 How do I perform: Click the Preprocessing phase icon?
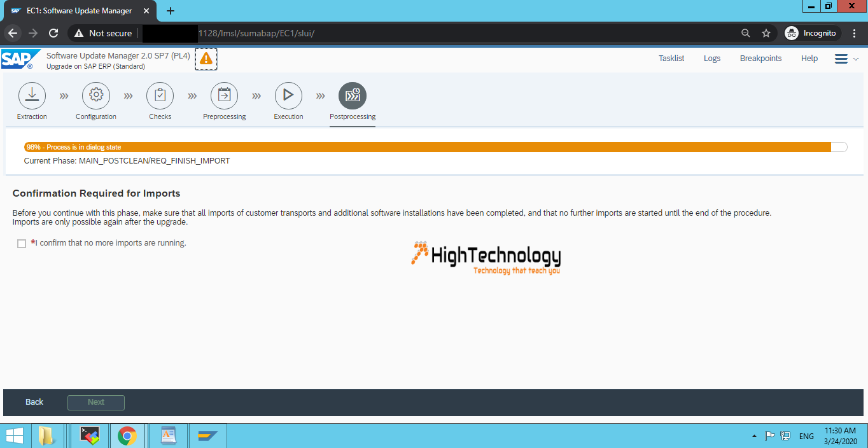point(224,95)
